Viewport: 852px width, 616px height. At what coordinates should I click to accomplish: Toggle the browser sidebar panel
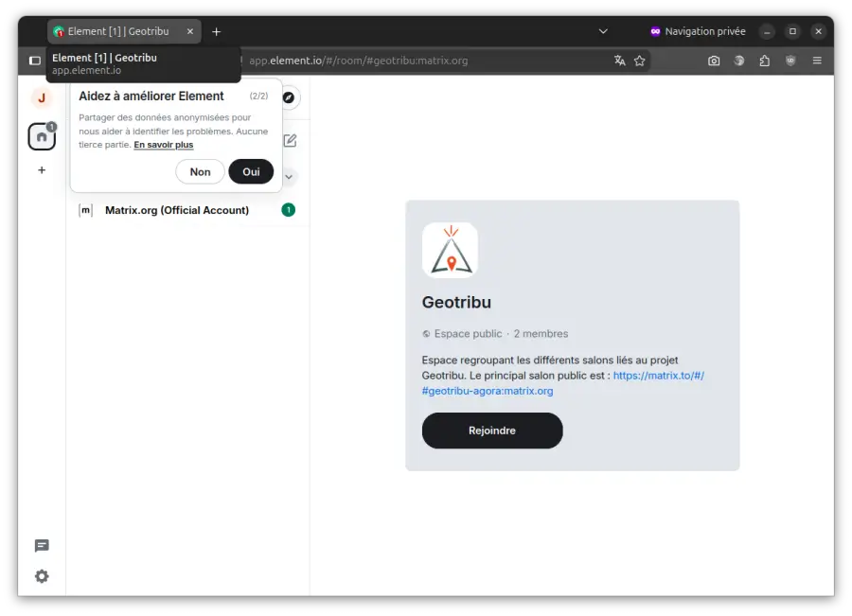coord(35,61)
